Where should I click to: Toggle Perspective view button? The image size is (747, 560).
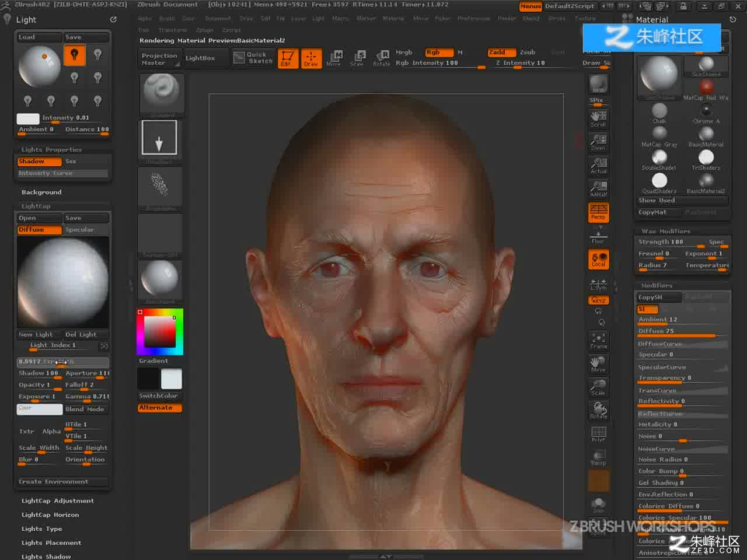click(x=598, y=212)
